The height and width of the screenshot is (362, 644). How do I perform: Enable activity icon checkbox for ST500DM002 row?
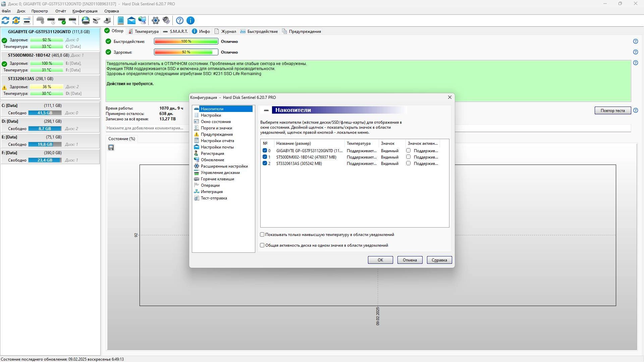(408, 157)
